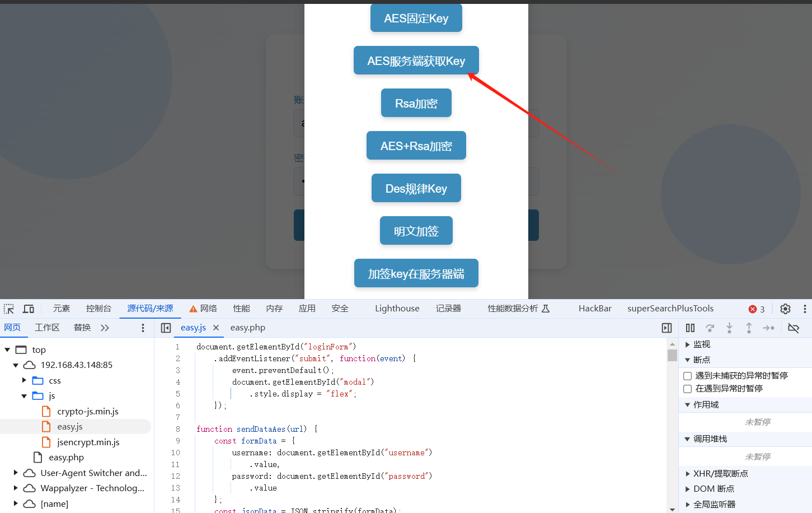Click the AES固定Key button
This screenshot has width=812, height=513.
tap(416, 18)
